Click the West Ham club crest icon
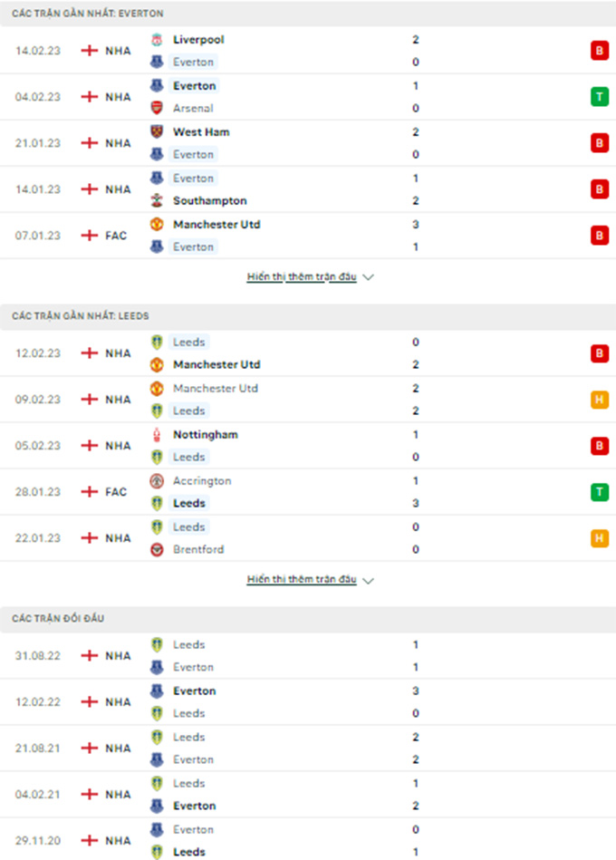 pos(157,131)
